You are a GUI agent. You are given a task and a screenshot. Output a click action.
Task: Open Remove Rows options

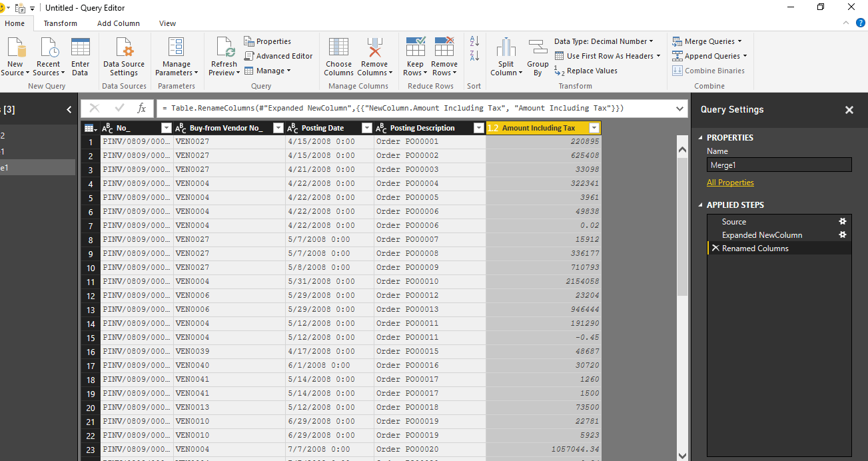444,57
